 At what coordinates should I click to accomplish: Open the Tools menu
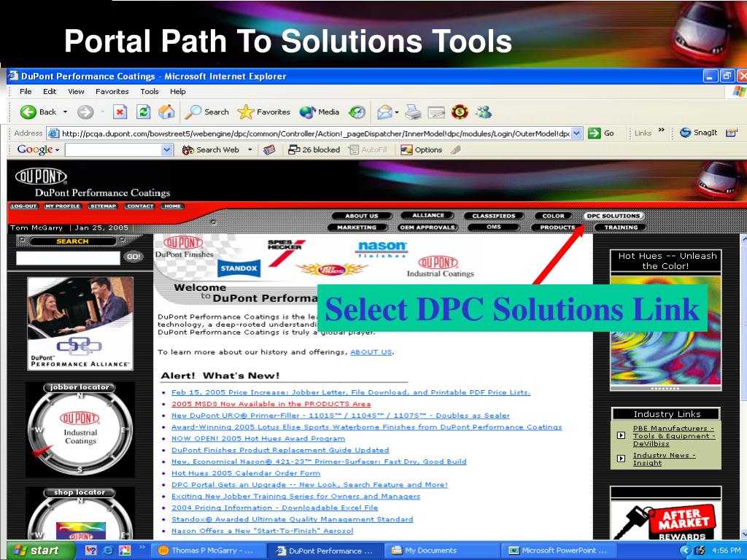(x=149, y=91)
